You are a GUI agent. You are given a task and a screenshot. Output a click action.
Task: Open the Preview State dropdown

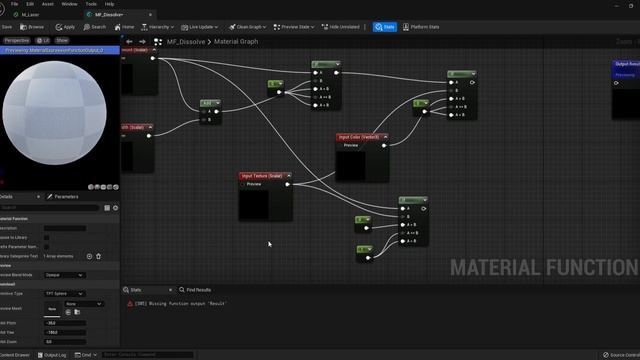[294, 27]
